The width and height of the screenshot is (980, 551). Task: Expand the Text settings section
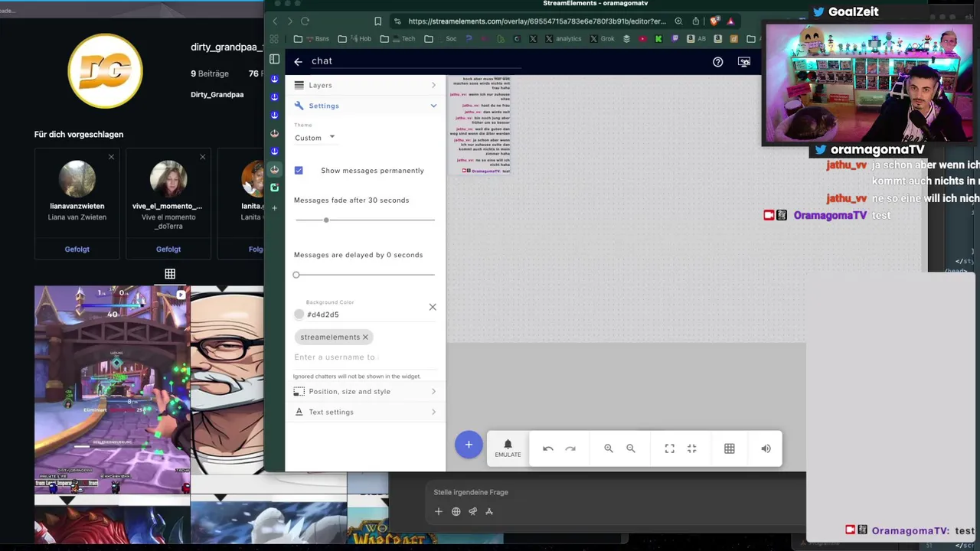tap(365, 412)
